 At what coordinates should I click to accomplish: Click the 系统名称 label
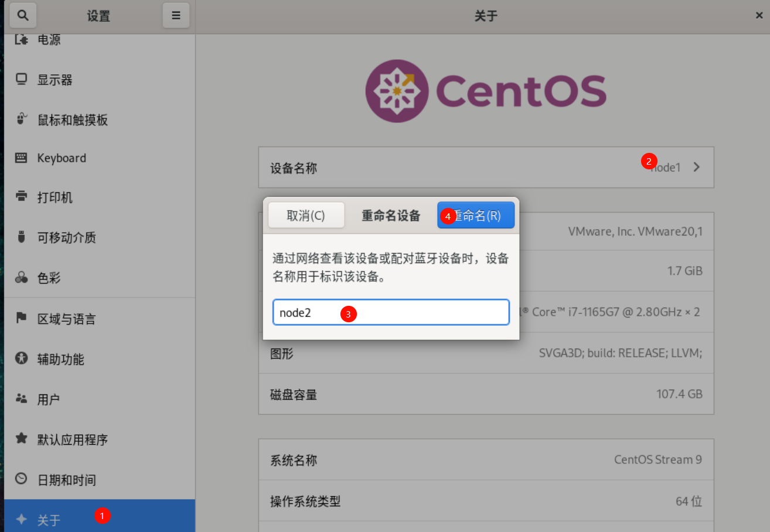point(294,460)
